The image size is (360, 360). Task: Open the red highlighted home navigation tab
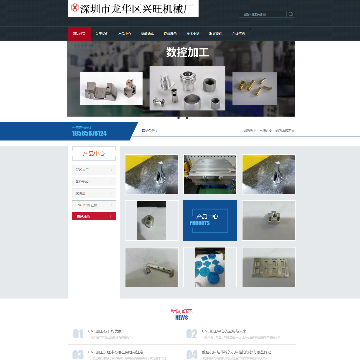79,34
